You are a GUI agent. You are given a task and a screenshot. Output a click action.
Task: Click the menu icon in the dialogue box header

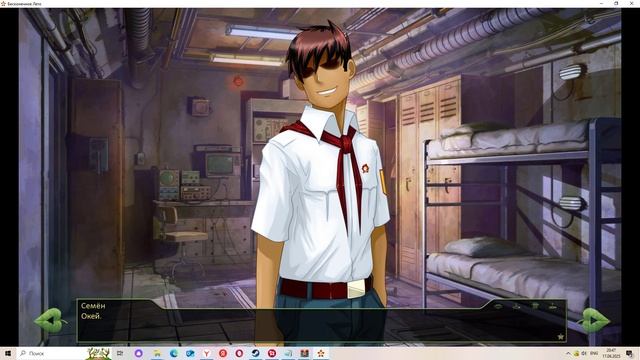(535, 306)
